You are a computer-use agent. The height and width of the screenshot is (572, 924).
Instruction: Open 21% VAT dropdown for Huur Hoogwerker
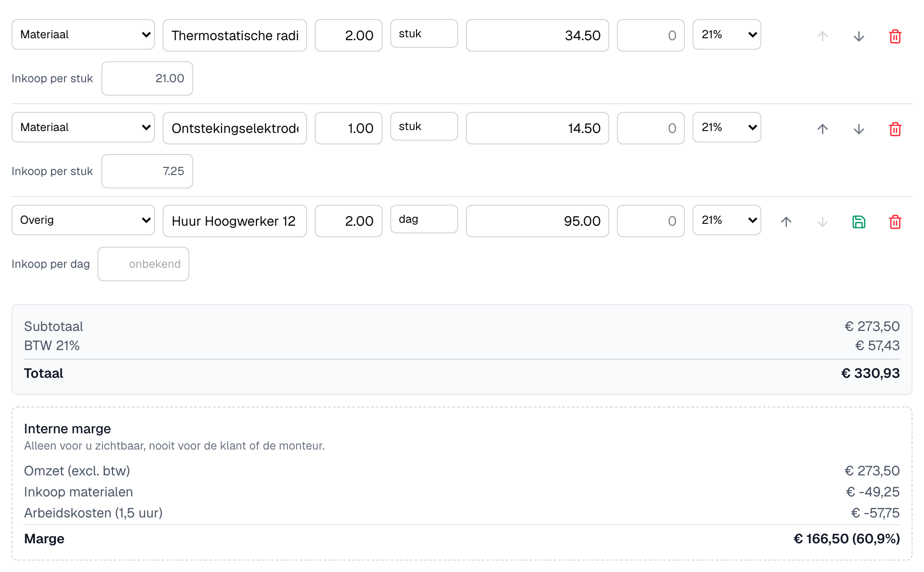pyautogui.click(x=726, y=220)
